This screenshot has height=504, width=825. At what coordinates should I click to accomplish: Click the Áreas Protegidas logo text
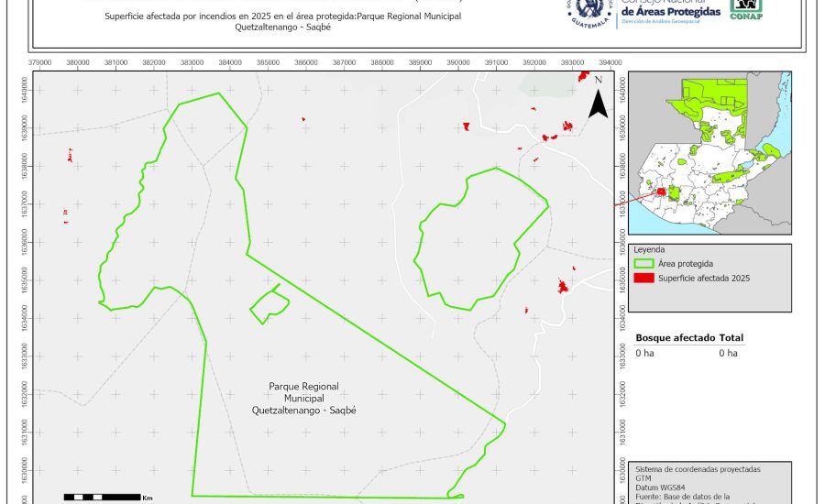[669, 10]
